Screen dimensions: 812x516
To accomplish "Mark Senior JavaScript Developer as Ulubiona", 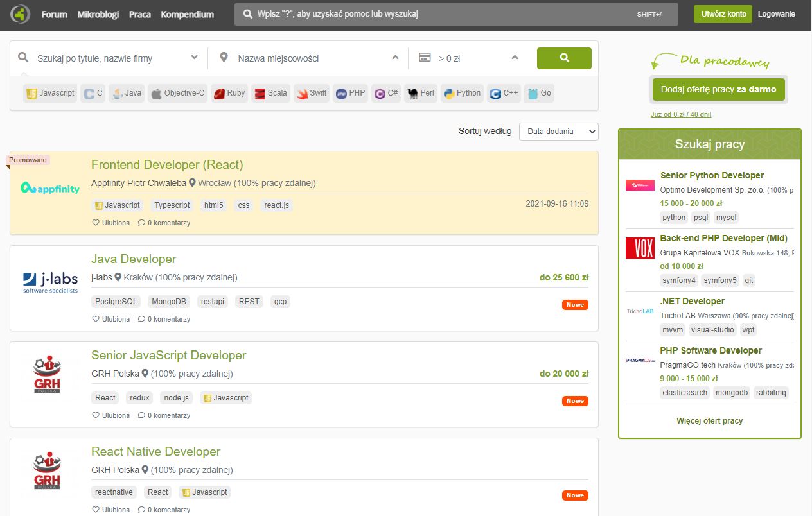I will point(111,415).
